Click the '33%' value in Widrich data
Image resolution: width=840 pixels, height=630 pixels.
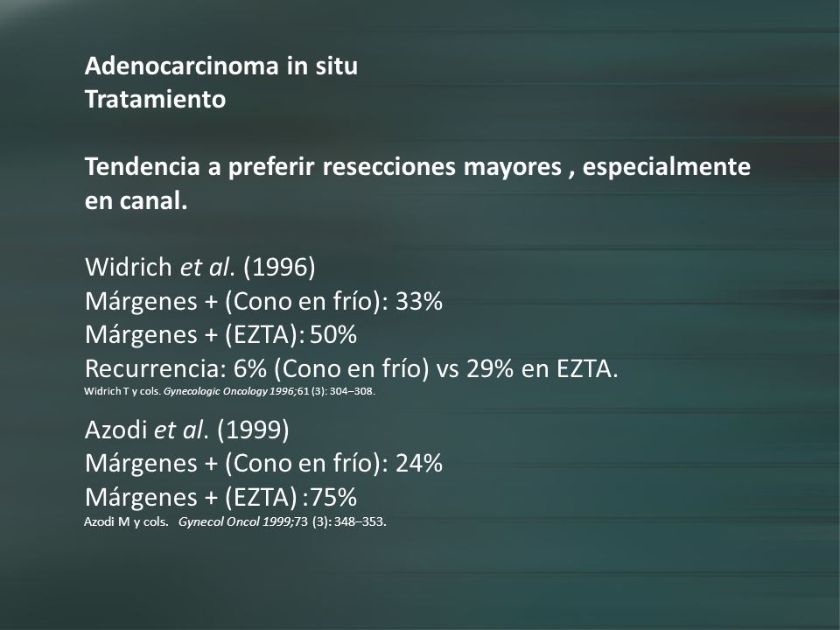[419, 302]
